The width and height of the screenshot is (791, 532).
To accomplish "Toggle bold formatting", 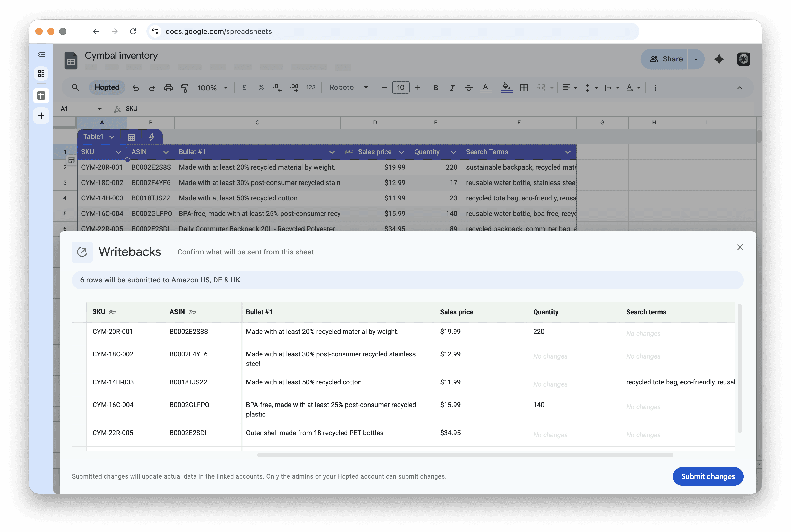I will point(436,88).
